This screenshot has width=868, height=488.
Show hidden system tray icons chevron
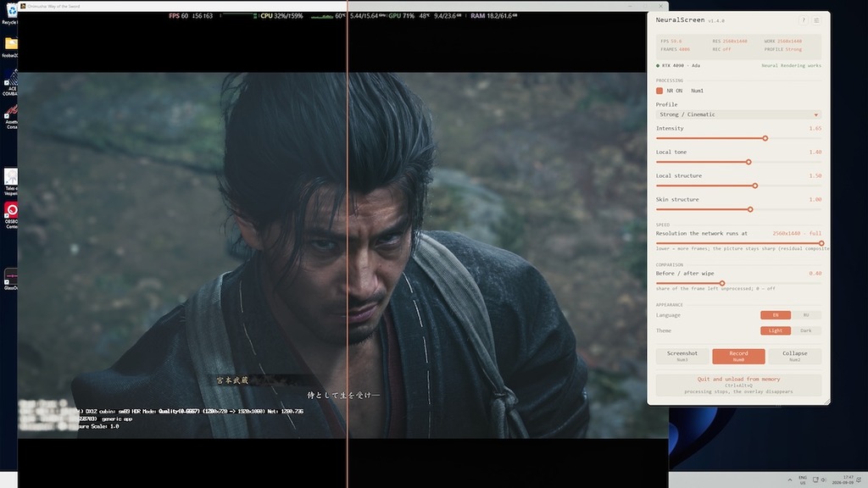(789, 480)
